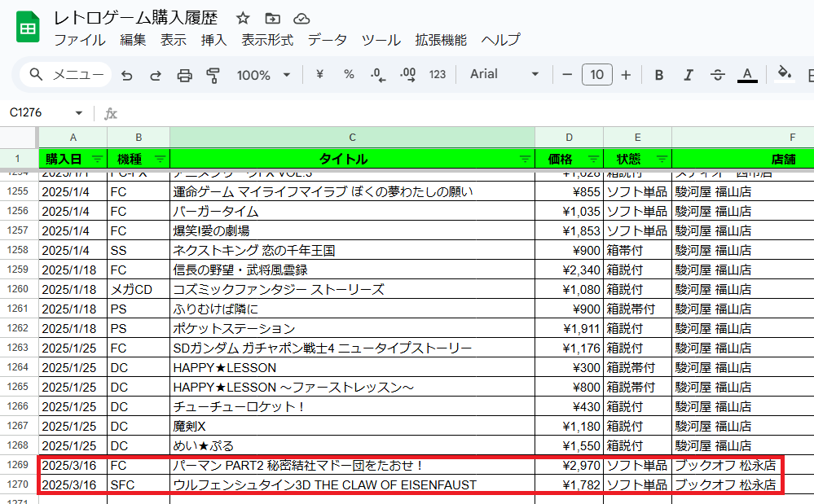Open the 挿入 menu
The image size is (814, 504).
click(x=213, y=41)
